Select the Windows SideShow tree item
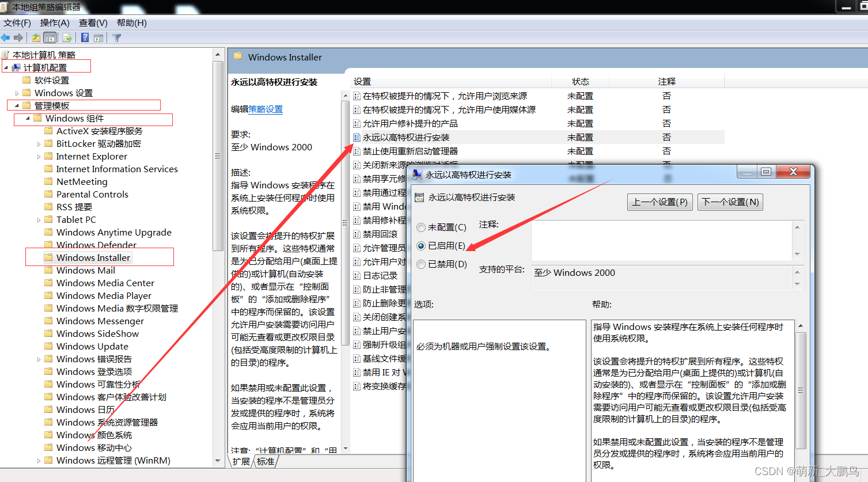Viewport: 868px width, 482px height. click(97, 333)
